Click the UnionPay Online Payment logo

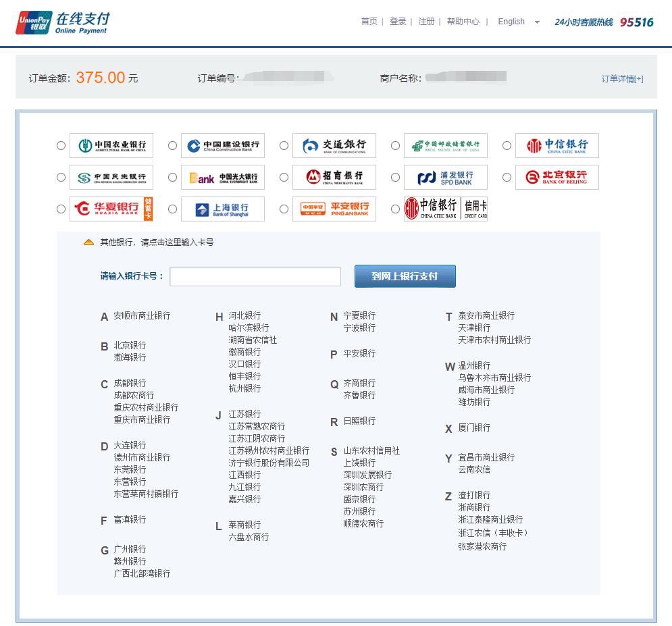[62, 22]
